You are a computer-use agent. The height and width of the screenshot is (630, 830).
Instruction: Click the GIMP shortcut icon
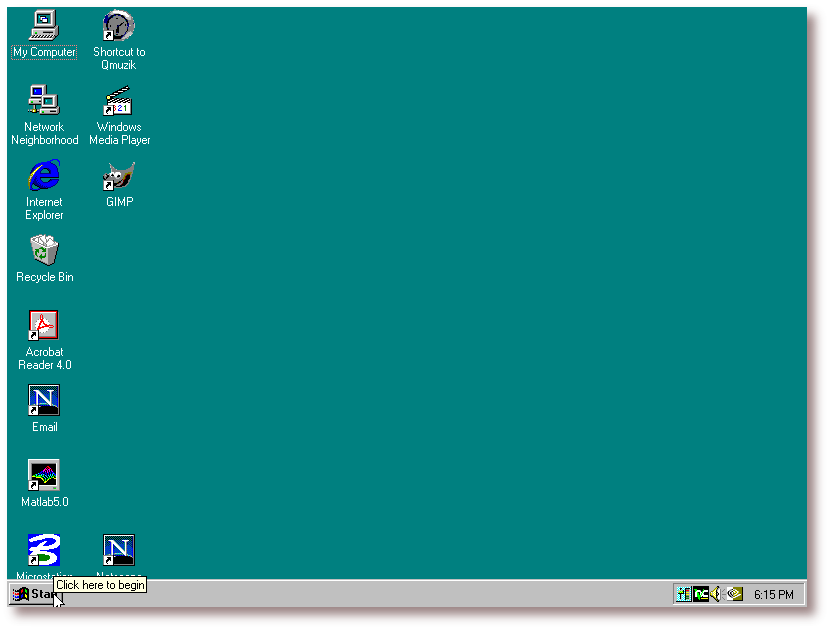click(x=119, y=176)
